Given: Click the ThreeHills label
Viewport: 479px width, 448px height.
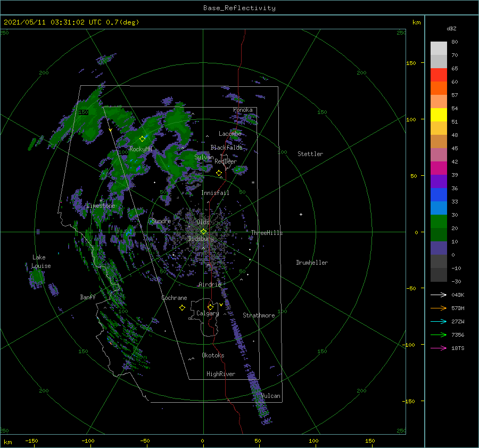Looking at the screenshot, I should 267,233.
